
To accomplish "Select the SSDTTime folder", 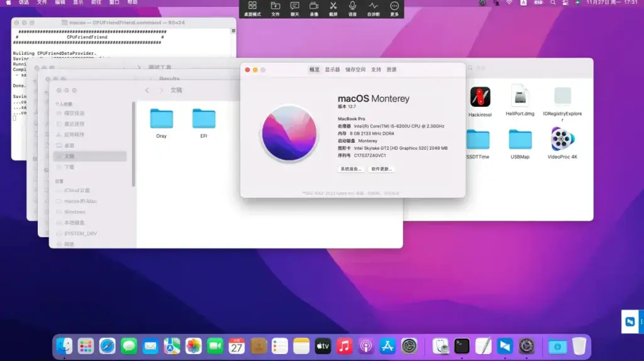I will pos(478,140).
